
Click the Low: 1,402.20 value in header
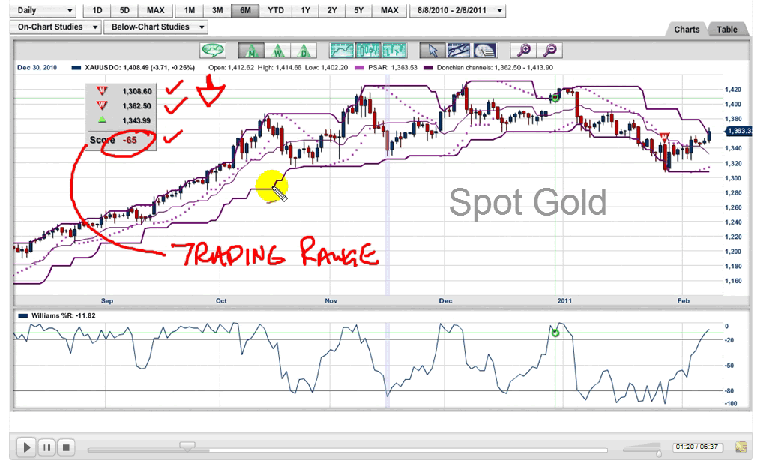click(327, 68)
